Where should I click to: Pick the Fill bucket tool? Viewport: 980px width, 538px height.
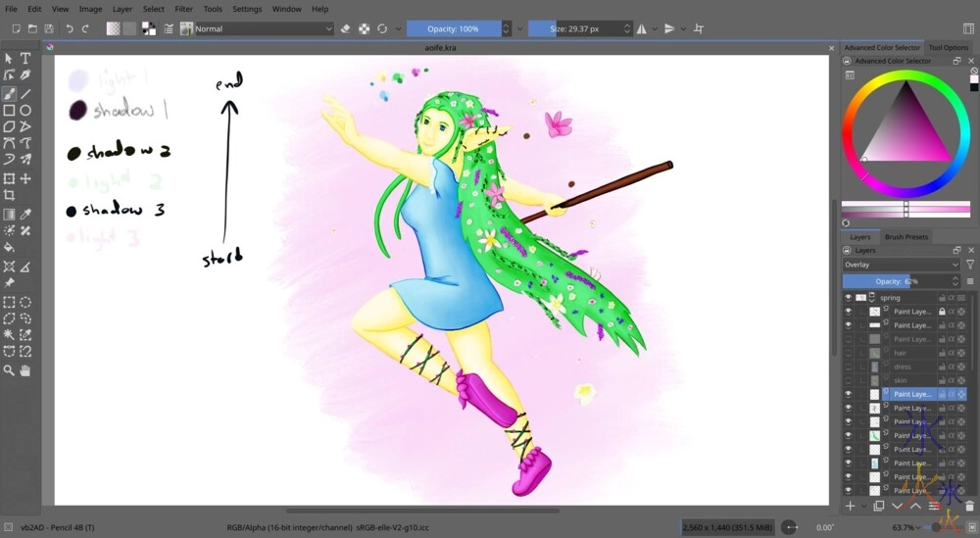click(x=9, y=248)
